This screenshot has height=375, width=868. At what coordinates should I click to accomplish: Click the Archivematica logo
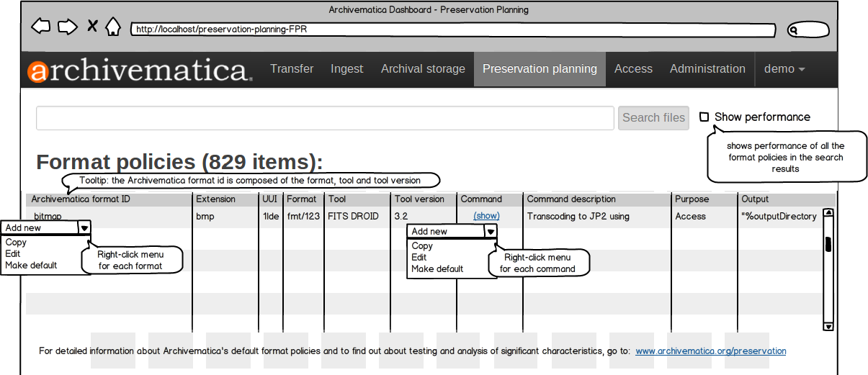tap(140, 70)
